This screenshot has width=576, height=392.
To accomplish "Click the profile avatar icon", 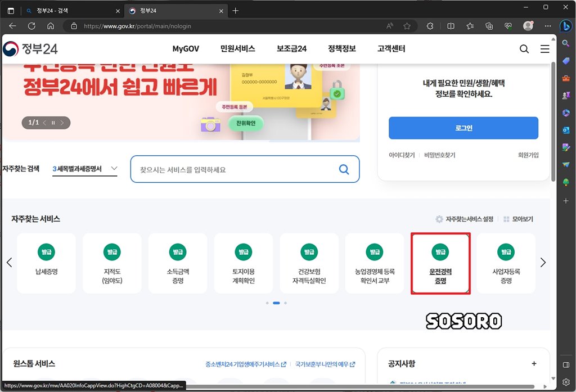I will pos(528,26).
